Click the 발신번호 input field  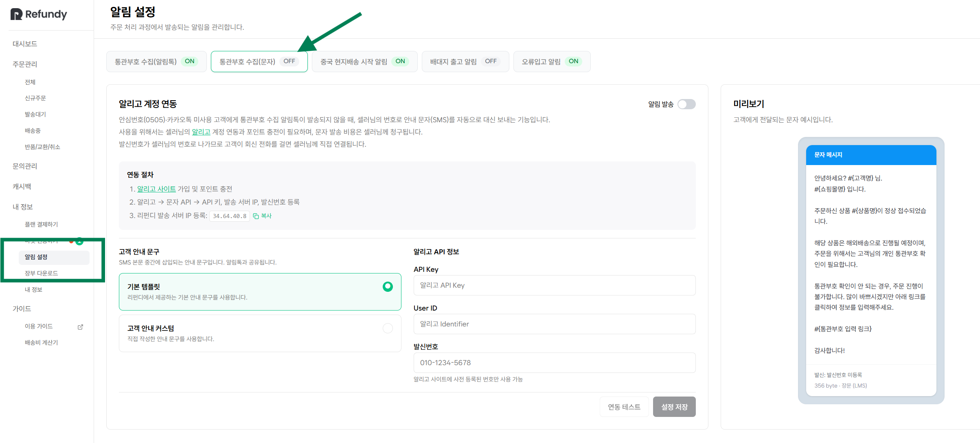coord(555,363)
